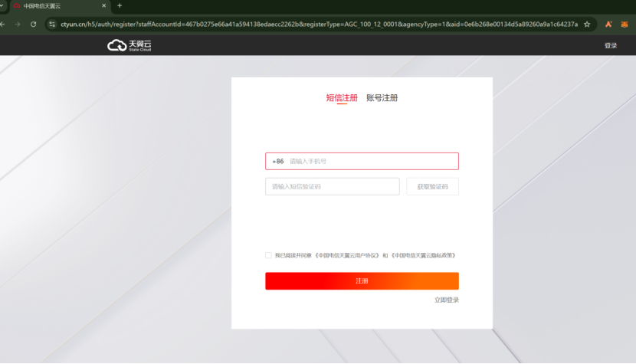Click the 获取验证码 button
The height and width of the screenshot is (364, 636).
[432, 186]
